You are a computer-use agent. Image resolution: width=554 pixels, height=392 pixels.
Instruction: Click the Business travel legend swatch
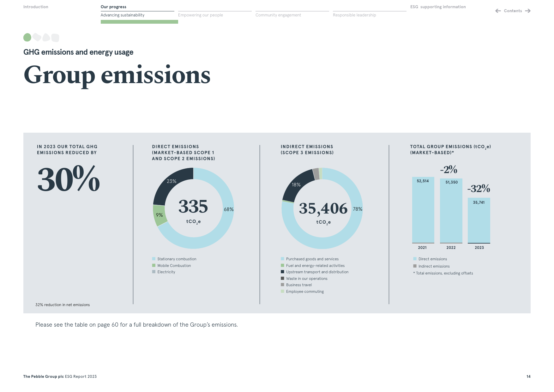tap(282, 285)
